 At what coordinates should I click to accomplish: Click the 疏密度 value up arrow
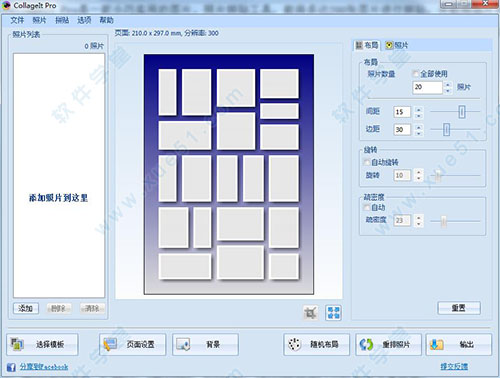(x=419, y=218)
